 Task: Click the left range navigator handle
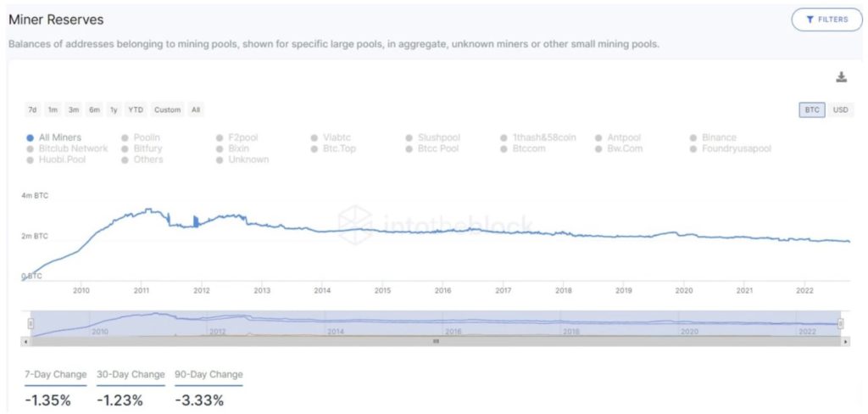[x=31, y=323]
